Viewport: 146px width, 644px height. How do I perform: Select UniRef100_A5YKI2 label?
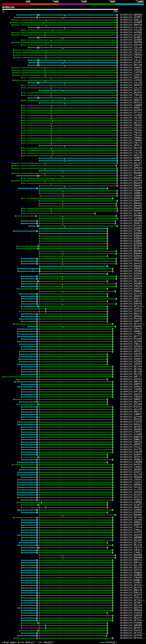(131, 90)
